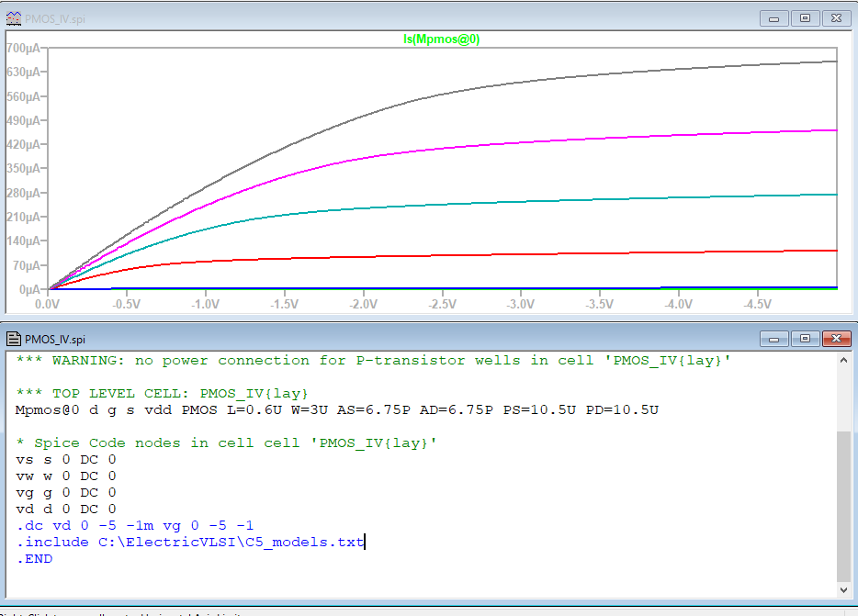Image resolution: width=858 pixels, height=616 pixels.
Task: Minimize the PMOS_IV.spi plot window
Action: tap(775, 17)
